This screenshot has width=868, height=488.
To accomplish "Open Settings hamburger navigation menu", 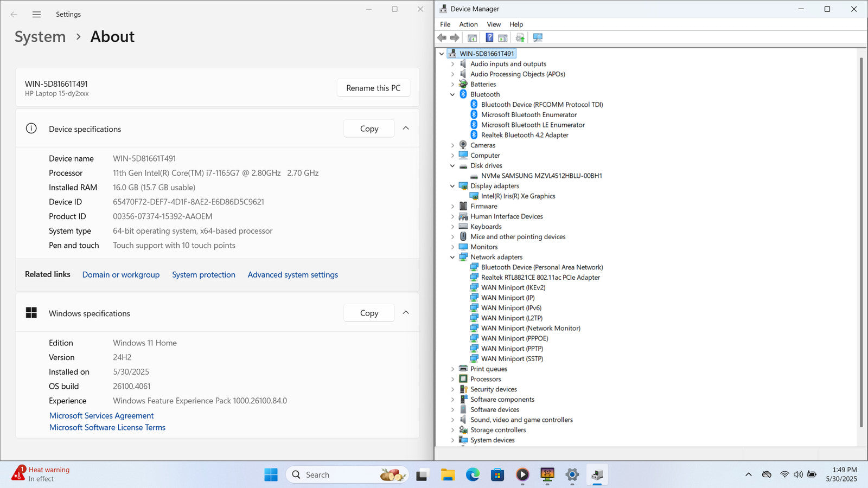I will (36, 15).
